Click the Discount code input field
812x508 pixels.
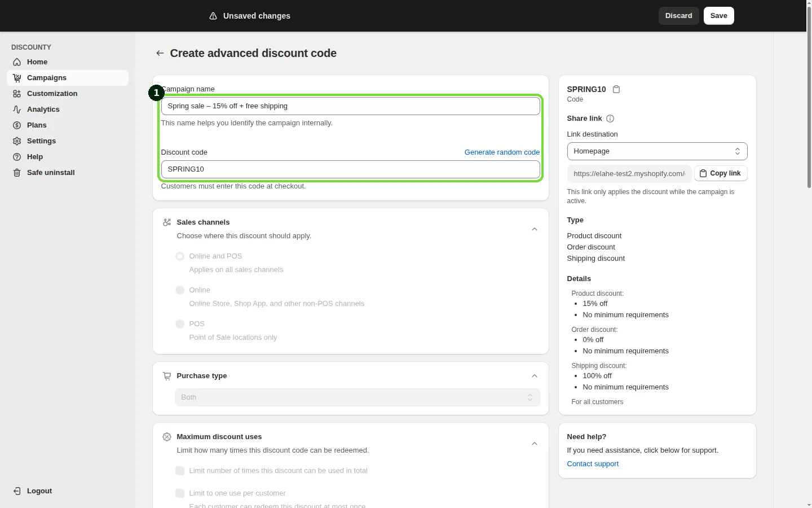[x=351, y=169]
